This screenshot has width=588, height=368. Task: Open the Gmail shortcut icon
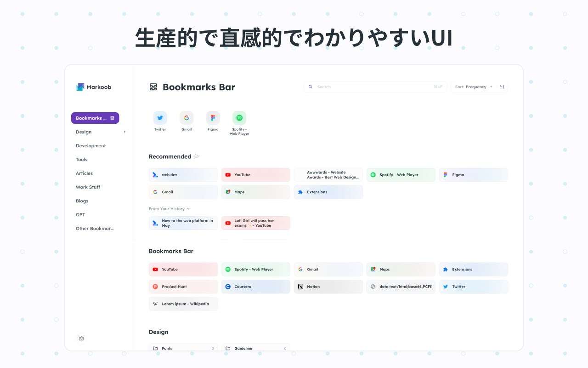(x=187, y=118)
